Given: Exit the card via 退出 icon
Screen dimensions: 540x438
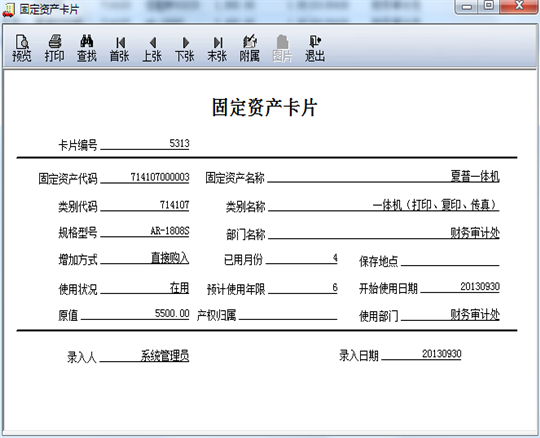Looking at the screenshot, I should click(315, 48).
